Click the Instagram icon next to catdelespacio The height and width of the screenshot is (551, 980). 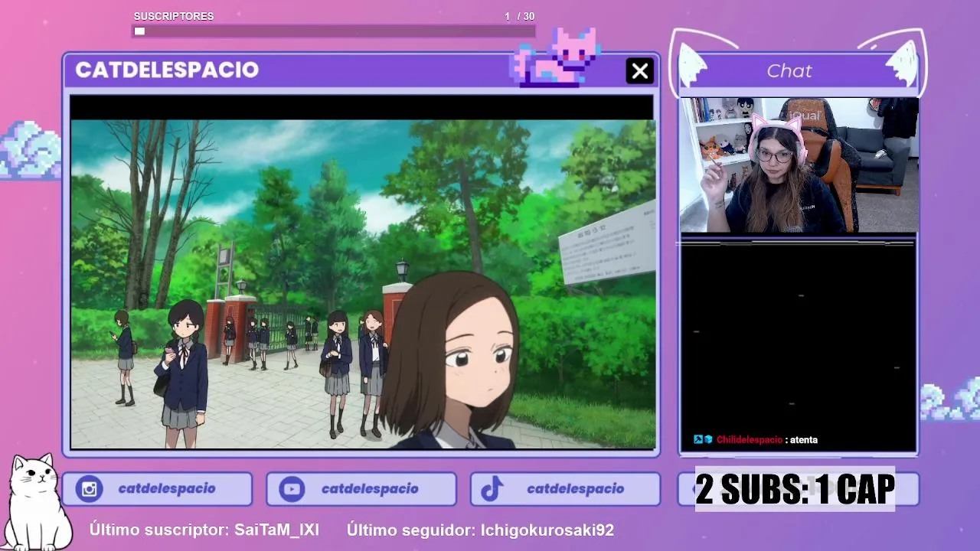coord(90,489)
